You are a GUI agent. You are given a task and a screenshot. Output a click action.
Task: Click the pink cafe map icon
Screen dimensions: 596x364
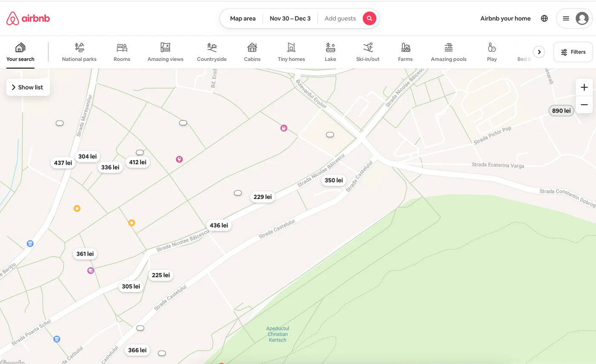(284, 128)
